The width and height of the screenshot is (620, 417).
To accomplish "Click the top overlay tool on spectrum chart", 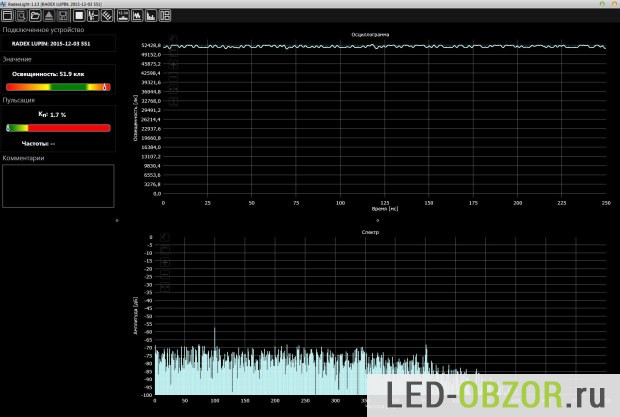I will tap(167, 237).
